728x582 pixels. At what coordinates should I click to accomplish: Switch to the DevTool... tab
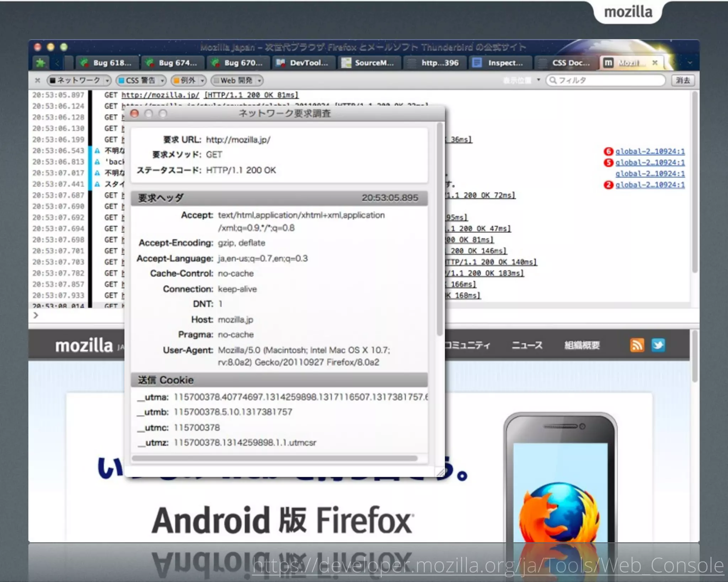pyautogui.click(x=304, y=63)
